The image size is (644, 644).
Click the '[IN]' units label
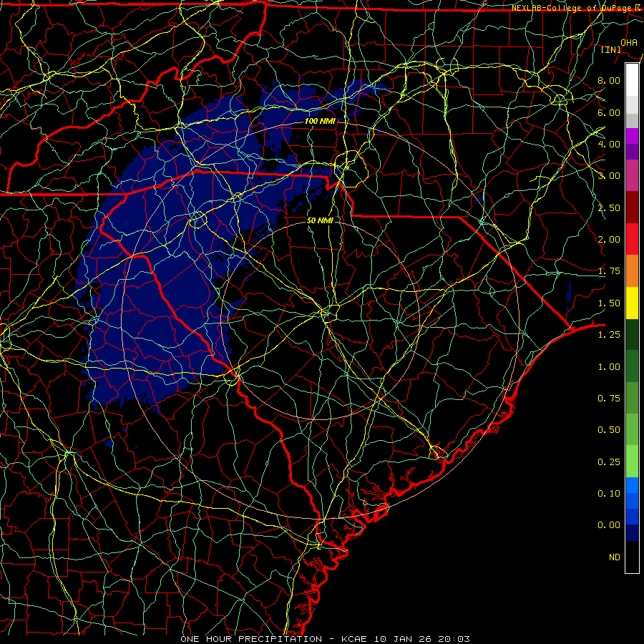click(x=611, y=49)
